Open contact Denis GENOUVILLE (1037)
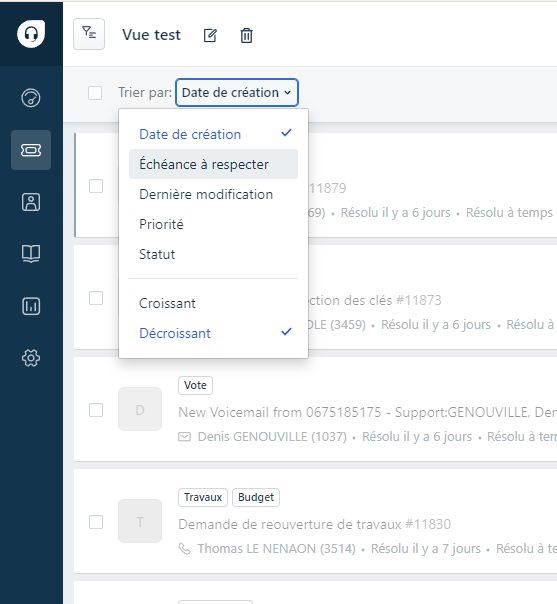The width and height of the screenshot is (557, 604). click(x=272, y=437)
